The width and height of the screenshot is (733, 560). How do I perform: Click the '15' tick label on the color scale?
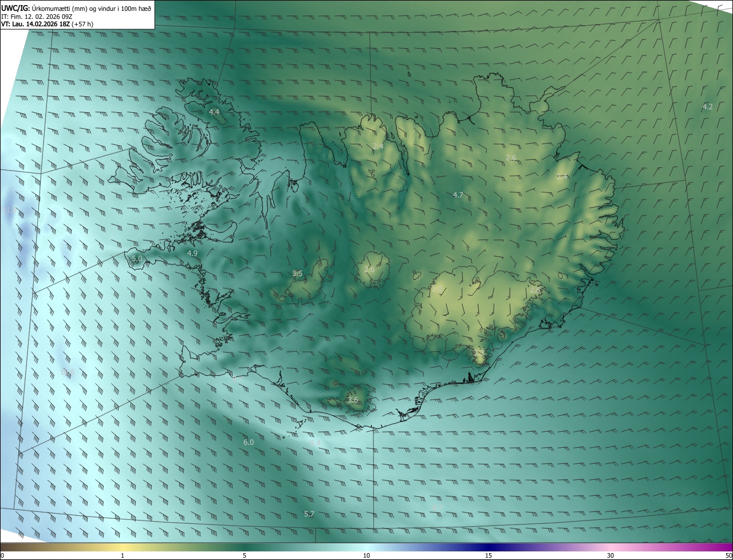pyautogui.click(x=488, y=556)
